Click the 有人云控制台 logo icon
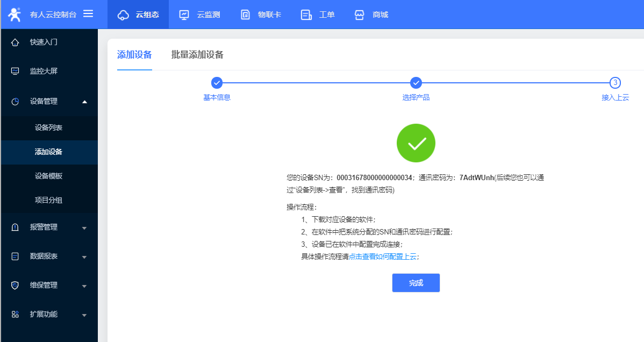The height and width of the screenshot is (342, 644). coord(15,15)
